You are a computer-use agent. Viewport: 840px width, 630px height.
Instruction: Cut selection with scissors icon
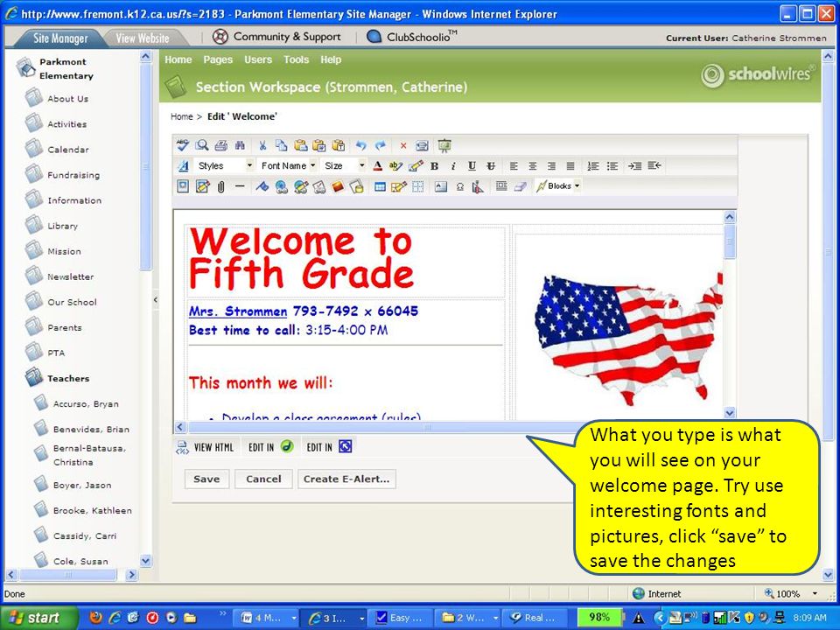262,145
